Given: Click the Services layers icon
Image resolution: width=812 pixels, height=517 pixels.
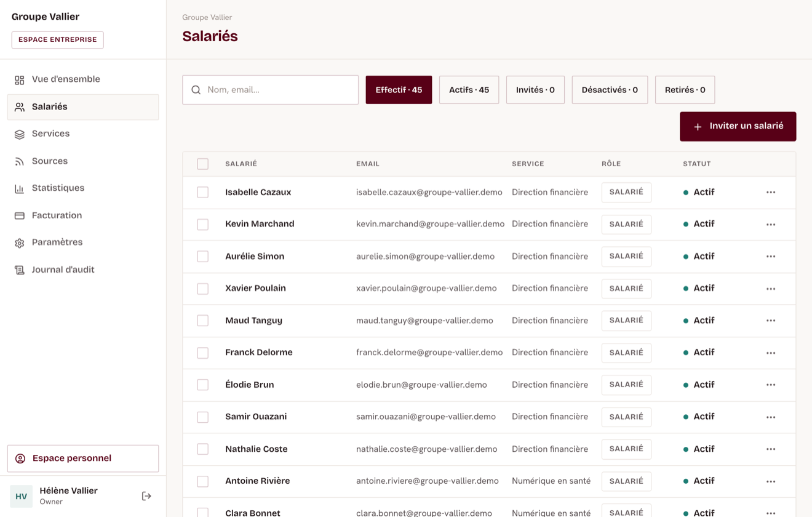Looking at the screenshot, I should click(x=20, y=134).
